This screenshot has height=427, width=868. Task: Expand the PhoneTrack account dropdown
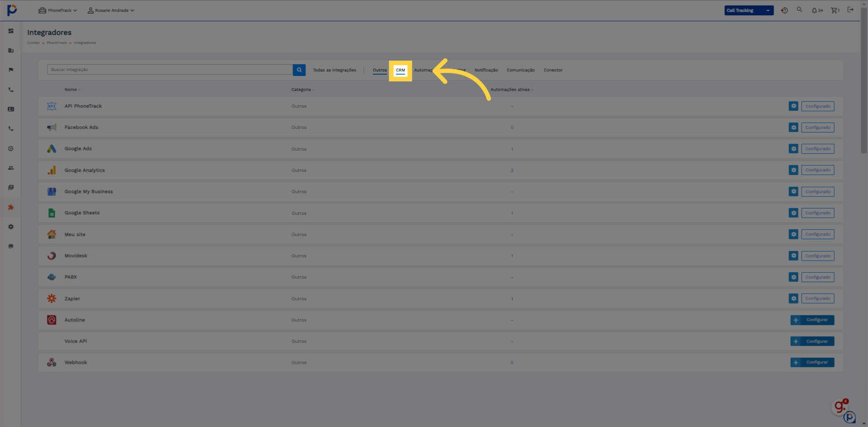point(58,10)
